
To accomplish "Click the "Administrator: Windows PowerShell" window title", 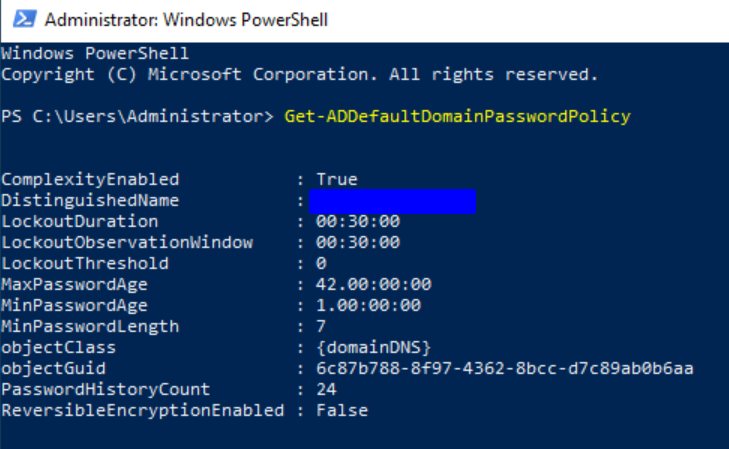I will (186, 20).
